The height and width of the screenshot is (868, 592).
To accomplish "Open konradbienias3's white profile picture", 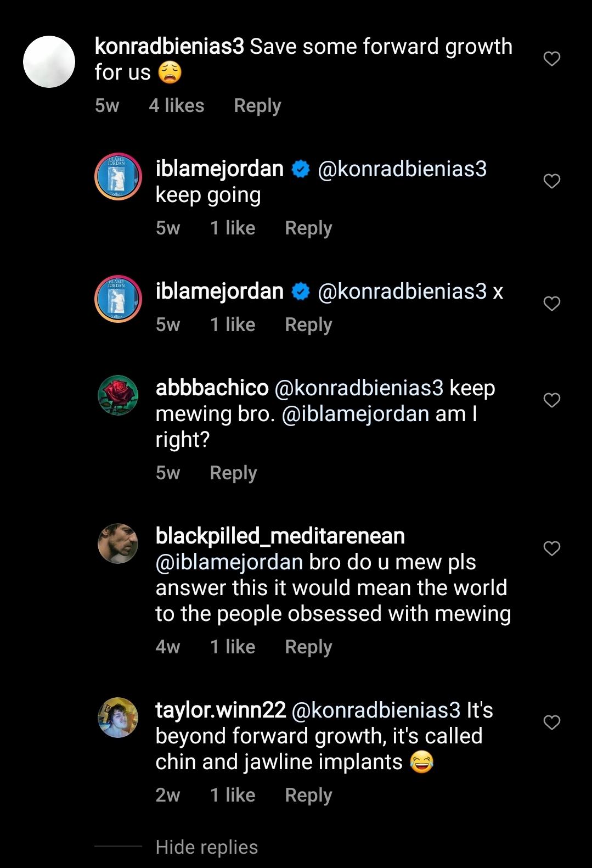I will [49, 61].
